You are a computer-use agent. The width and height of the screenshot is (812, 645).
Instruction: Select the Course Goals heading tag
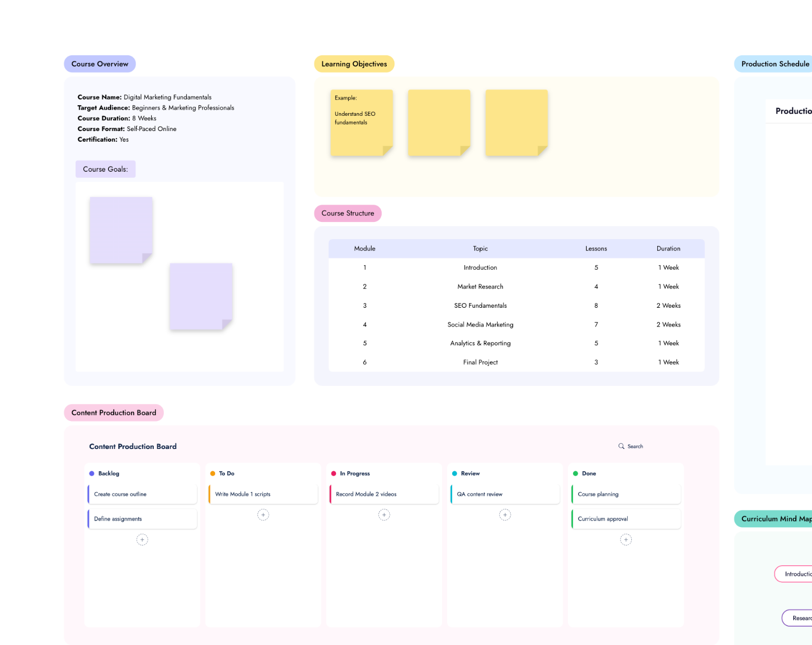point(106,169)
